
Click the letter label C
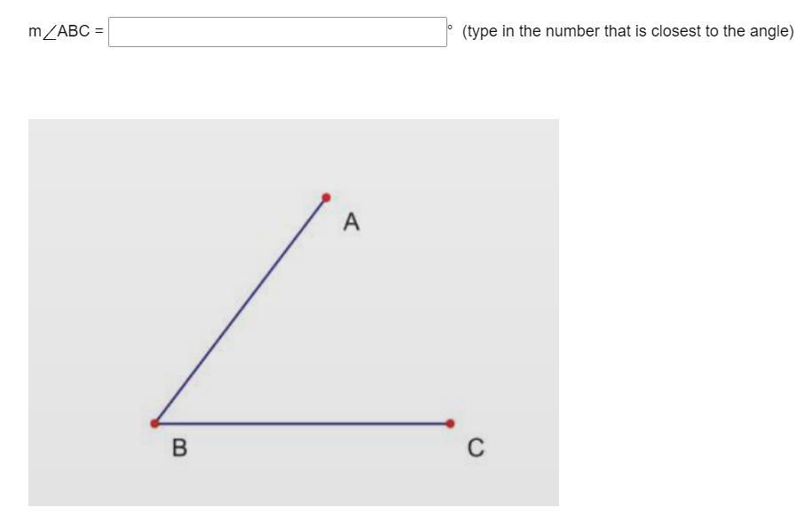[476, 448]
